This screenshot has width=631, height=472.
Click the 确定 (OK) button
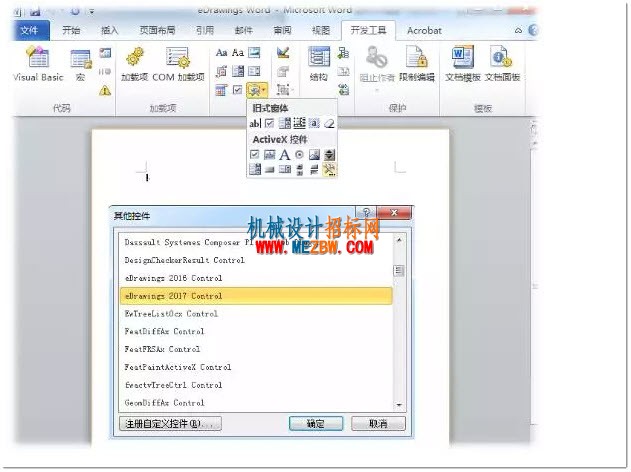316,424
